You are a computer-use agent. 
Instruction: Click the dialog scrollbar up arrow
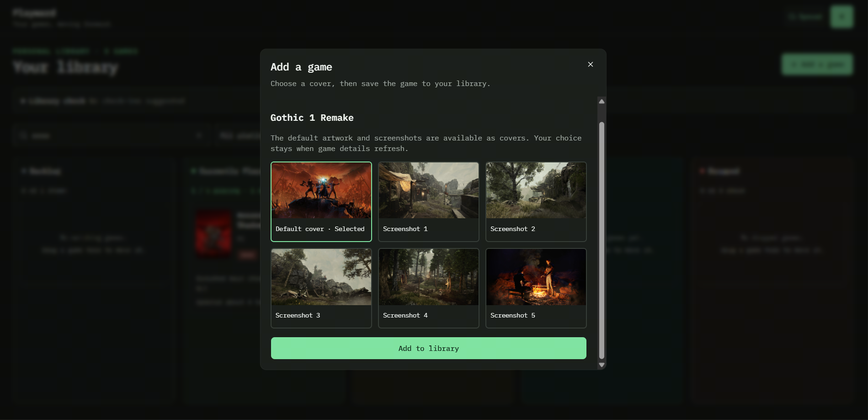(602, 102)
